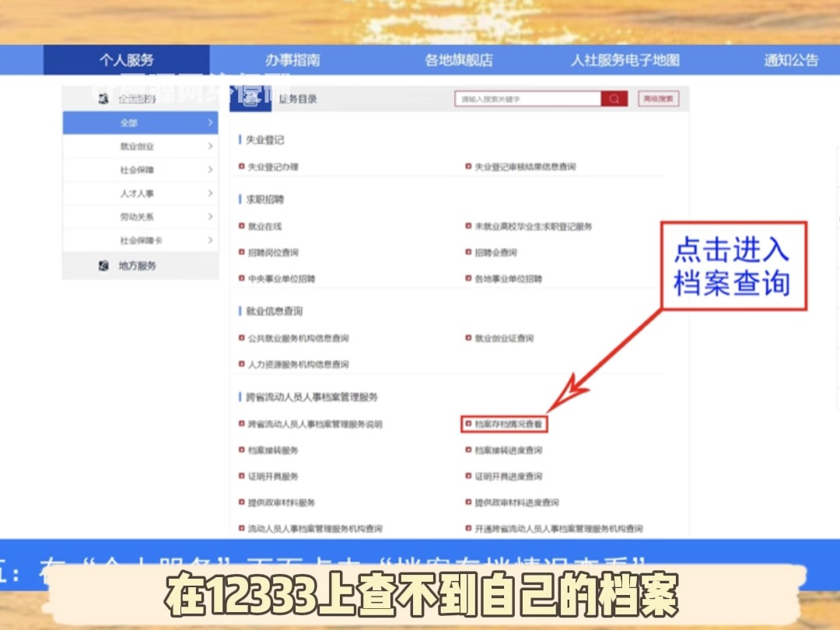Expand the 社会保障 chevron
This screenshot has width=840, height=630.
210,170
